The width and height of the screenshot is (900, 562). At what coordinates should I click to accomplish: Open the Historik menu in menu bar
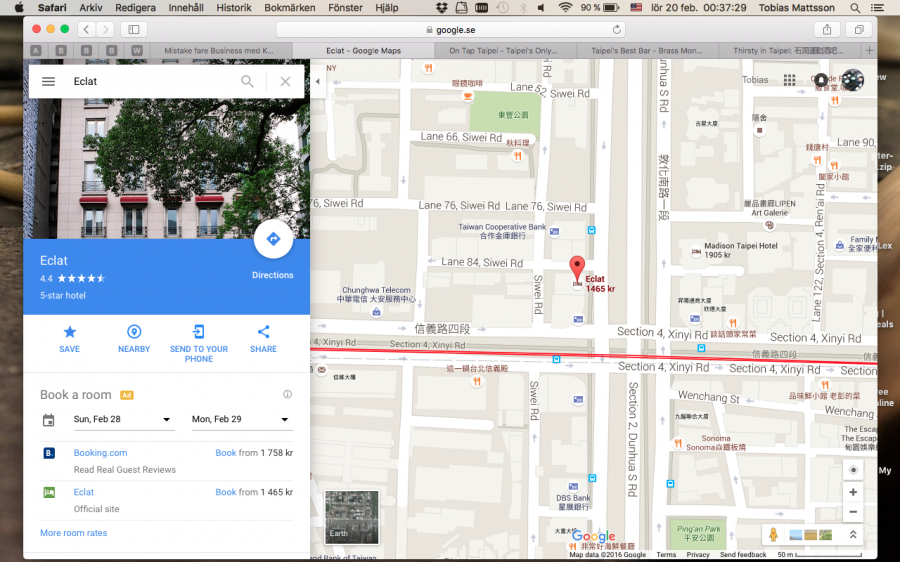[234, 7]
